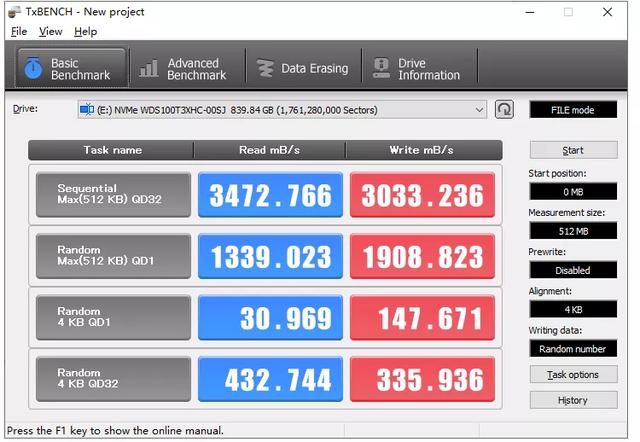The height and width of the screenshot is (442, 640).
Task: Click the status bar F1 manual hint
Action: [115, 431]
